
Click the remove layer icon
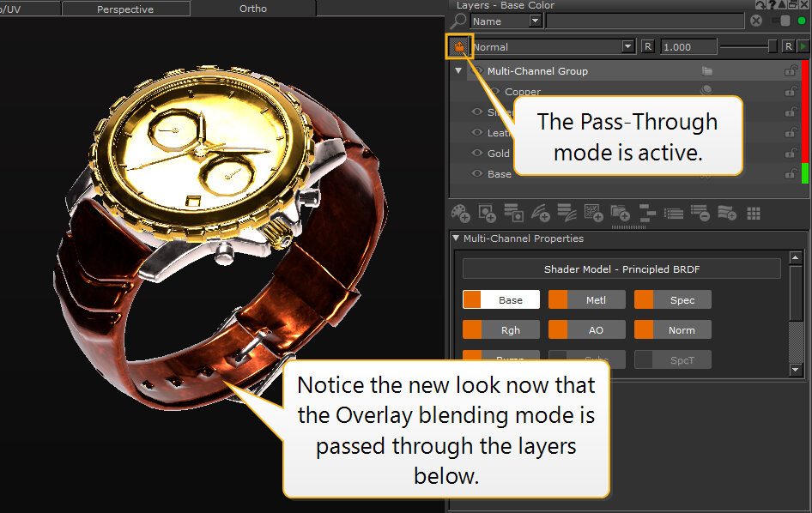700,212
